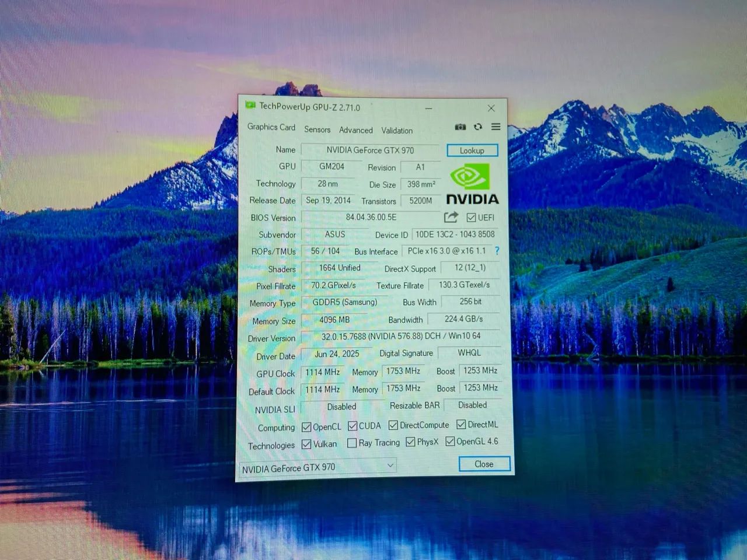Image resolution: width=747 pixels, height=560 pixels.
Task: Click the refresh icon in GPU-Z
Action: point(478,127)
